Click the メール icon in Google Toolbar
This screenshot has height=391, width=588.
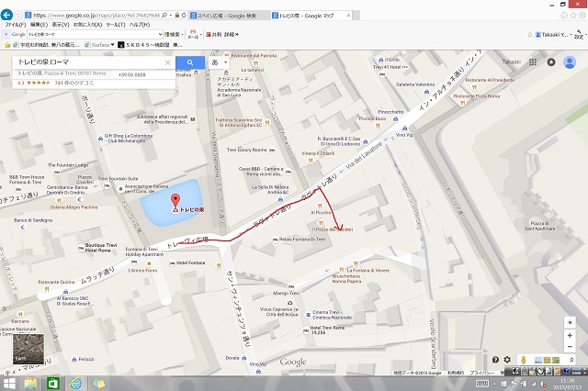coord(193,34)
